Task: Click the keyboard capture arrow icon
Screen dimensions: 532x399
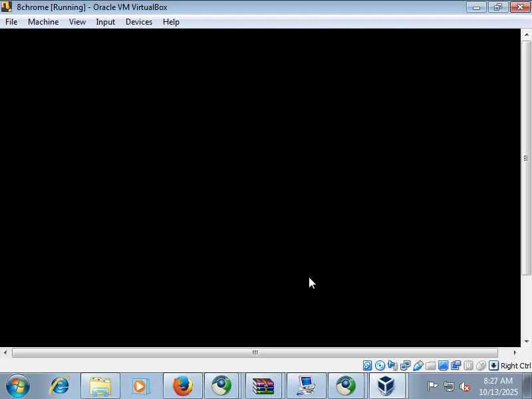Action: coord(493,365)
